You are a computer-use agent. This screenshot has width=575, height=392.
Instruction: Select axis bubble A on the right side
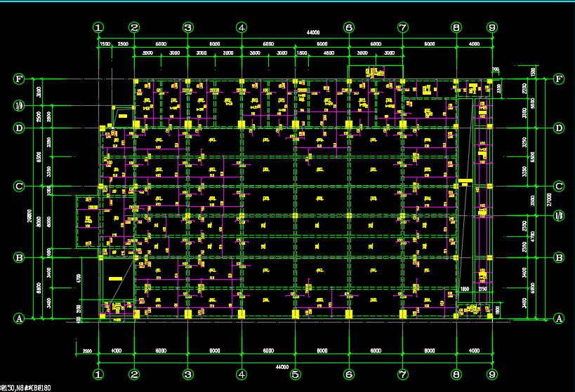(x=560, y=318)
